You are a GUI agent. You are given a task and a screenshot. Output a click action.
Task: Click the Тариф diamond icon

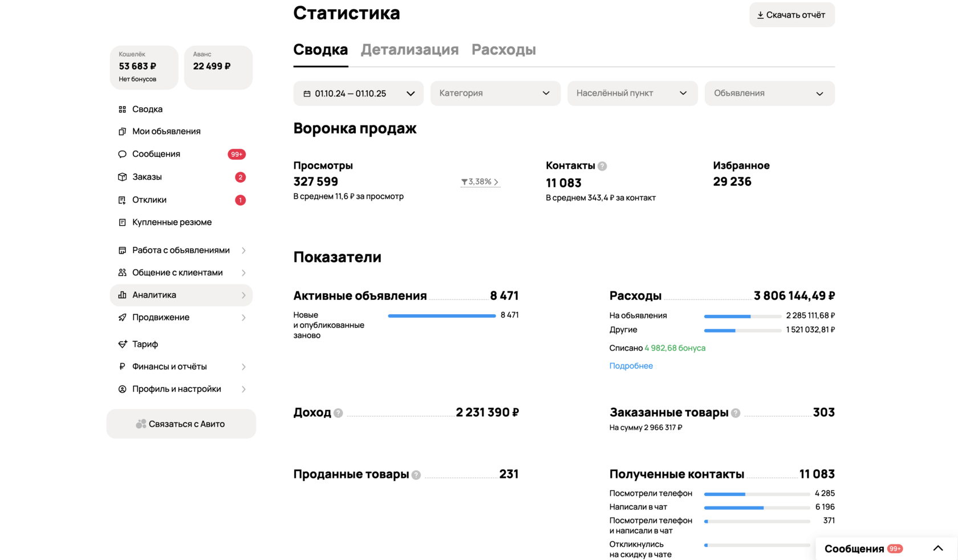122,344
